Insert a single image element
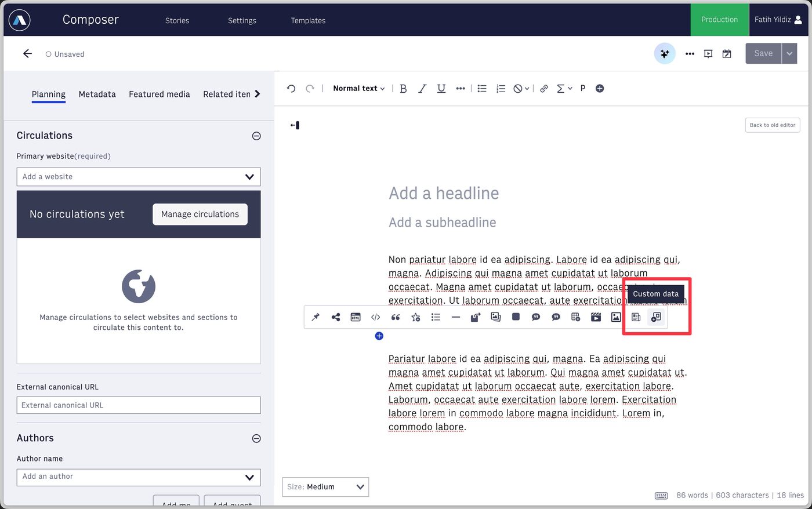 tap(616, 317)
